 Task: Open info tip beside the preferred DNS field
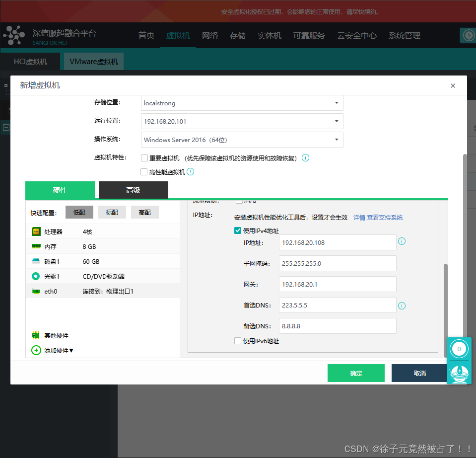coord(402,306)
